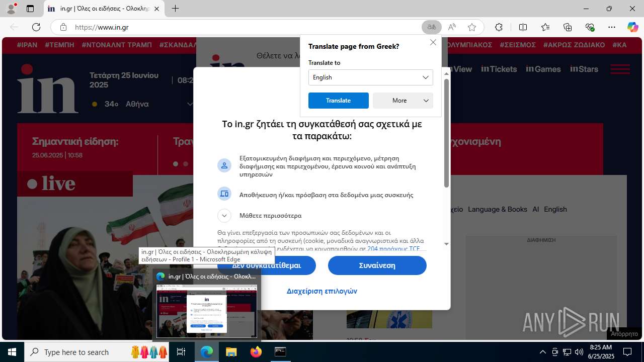644x362 pixels.
Task: Expand the Μάθετε περισσότερα section
Action: (x=224, y=216)
